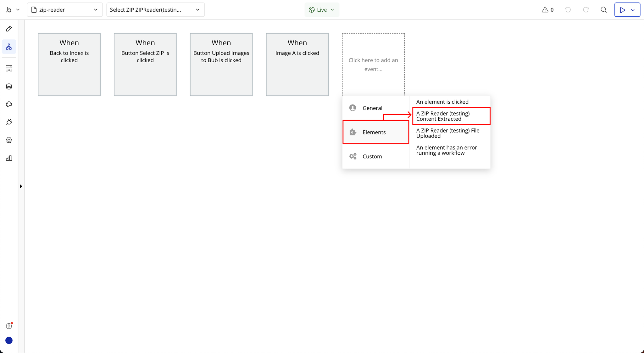
Task: Open the Settings gear icon in sidebar
Action: (x=9, y=140)
